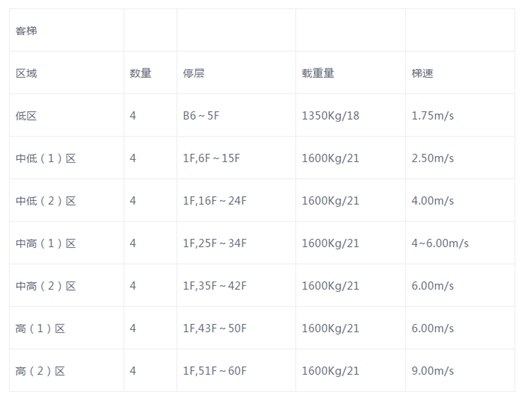Click the 中低（1）区 row label

(46, 158)
